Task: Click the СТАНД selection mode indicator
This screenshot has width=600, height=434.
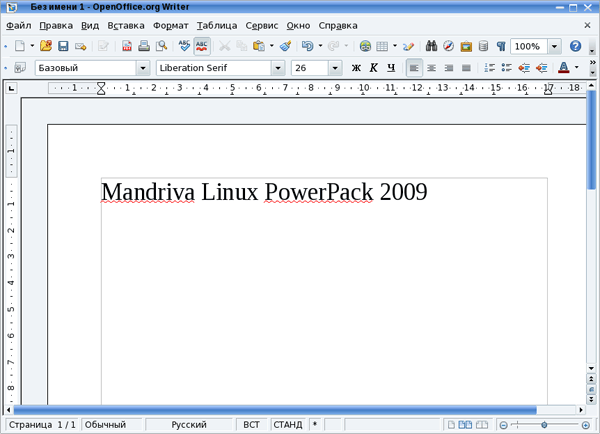Action: (x=288, y=425)
